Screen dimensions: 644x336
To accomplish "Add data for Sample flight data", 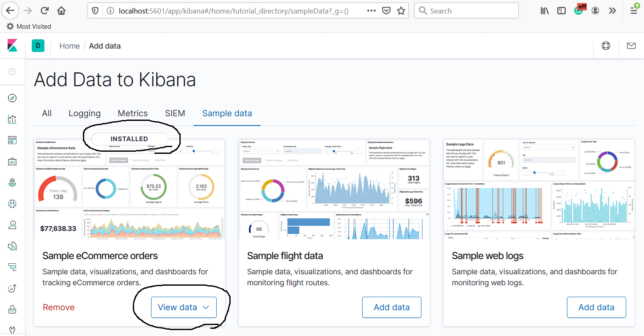I will click(392, 307).
